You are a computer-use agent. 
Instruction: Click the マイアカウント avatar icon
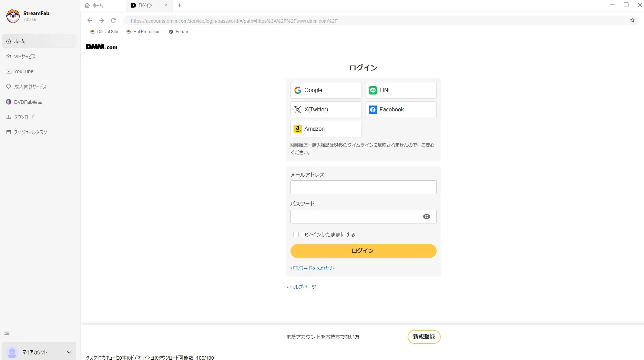[12, 352]
